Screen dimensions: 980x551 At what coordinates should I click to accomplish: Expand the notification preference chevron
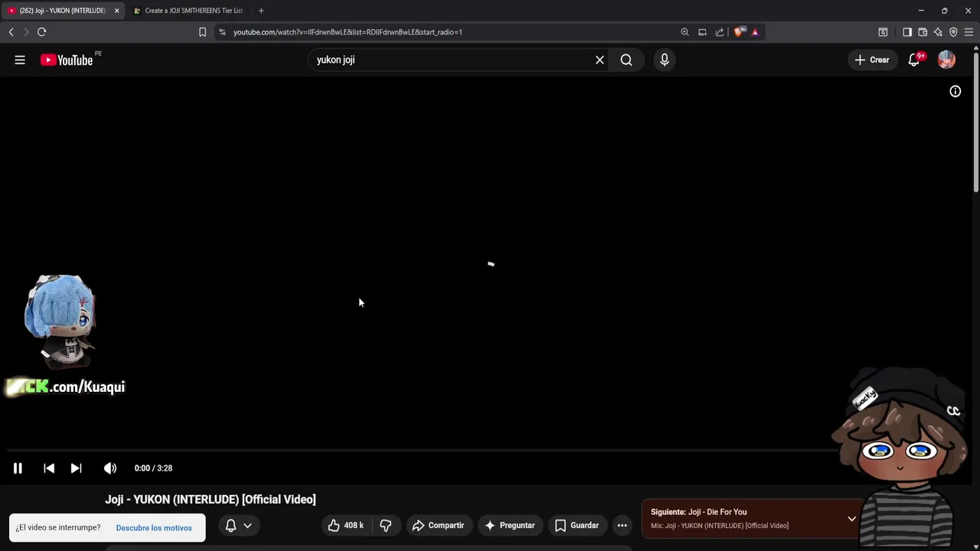pyautogui.click(x=247, y=526)
